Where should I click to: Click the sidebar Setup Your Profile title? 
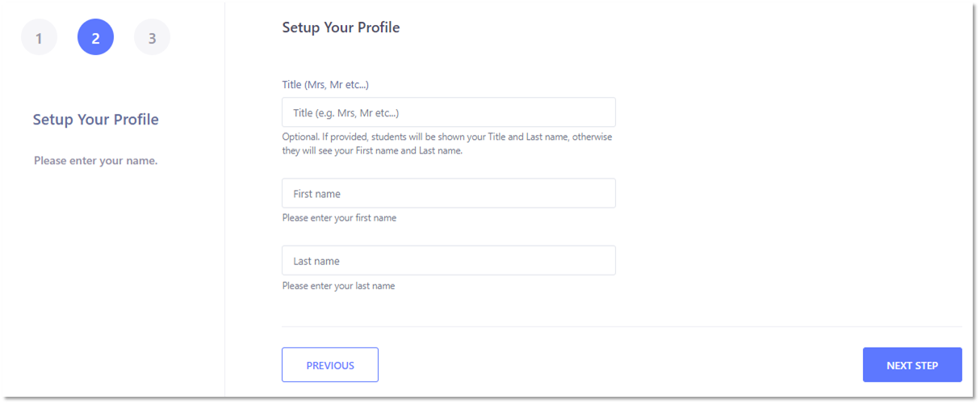[x=96, y=120]
